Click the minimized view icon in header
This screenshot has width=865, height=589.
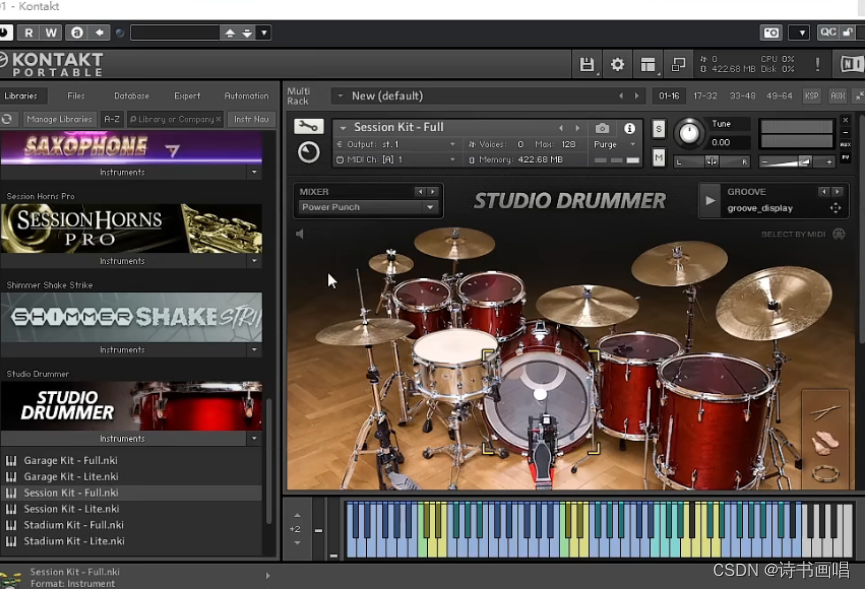tap(678, 65)
